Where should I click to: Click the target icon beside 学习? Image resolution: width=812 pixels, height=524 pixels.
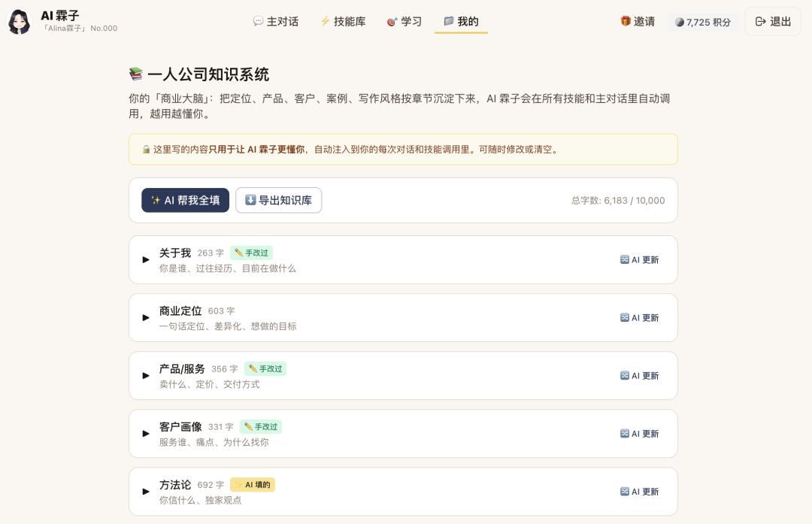point(392,22)
